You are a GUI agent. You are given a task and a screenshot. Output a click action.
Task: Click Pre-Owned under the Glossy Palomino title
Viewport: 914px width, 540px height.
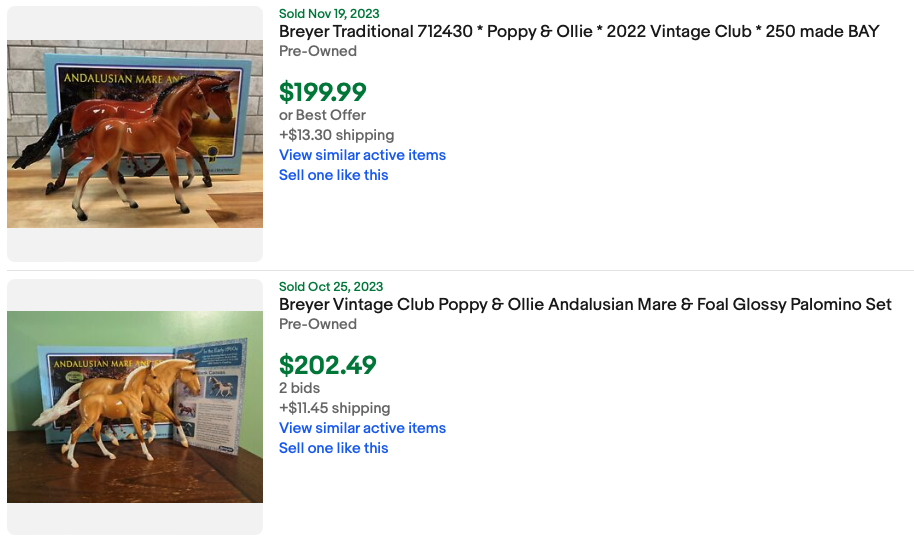317,324
